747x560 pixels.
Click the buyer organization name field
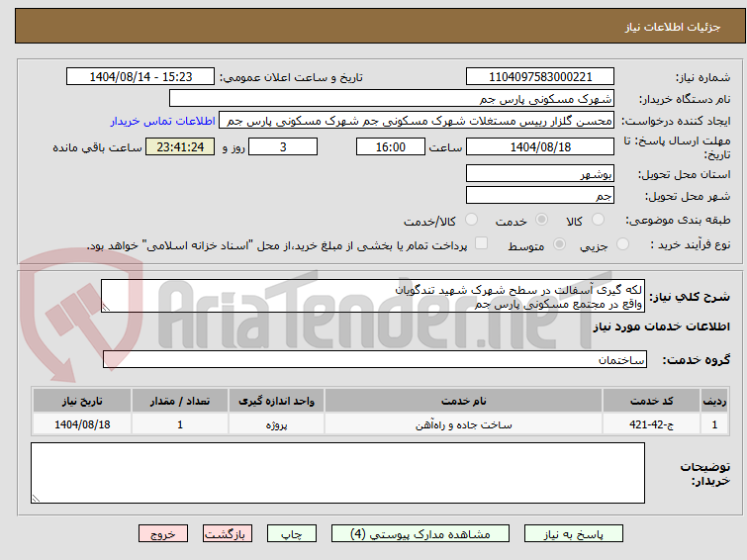[x=392, y=99]
